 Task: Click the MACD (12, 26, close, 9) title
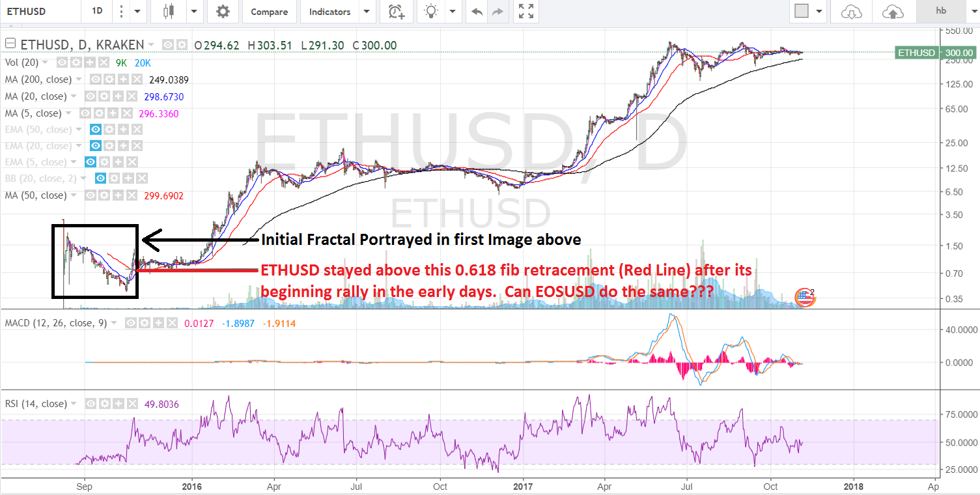pos(55,322)
